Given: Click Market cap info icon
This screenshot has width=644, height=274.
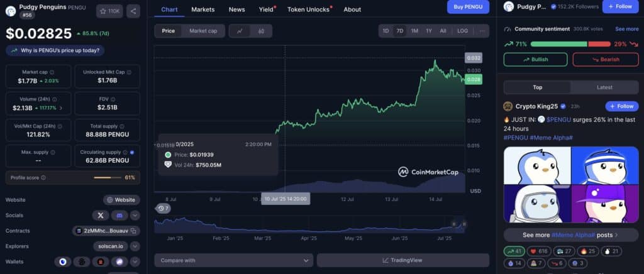Looking at the screenshot, I should click(52, 72).
